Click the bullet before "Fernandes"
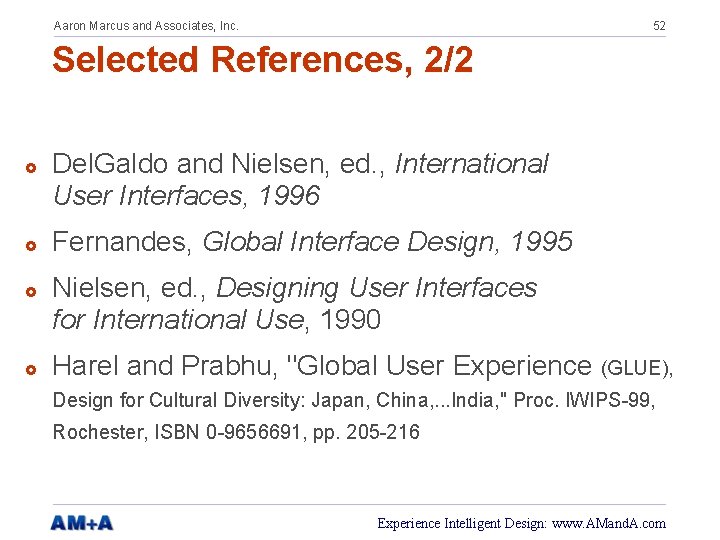 (31, 246)
